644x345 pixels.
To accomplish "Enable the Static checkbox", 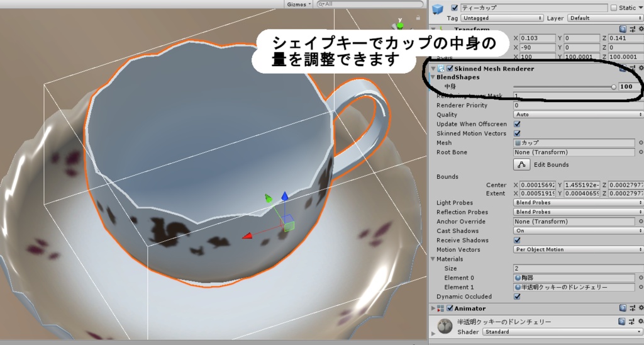I will (x=614, y=8).
